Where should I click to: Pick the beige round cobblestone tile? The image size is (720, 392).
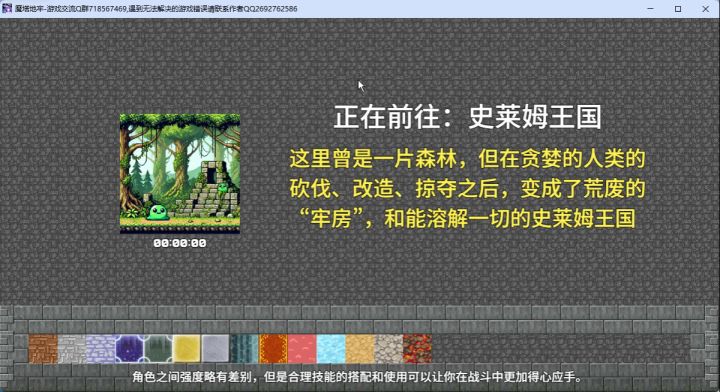(x=389, y=349)
